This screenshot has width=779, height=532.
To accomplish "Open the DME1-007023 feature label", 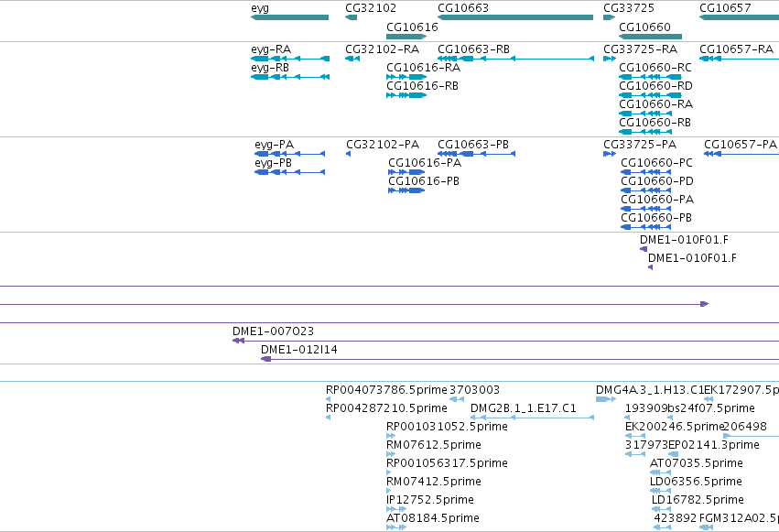I will (274, 331).
